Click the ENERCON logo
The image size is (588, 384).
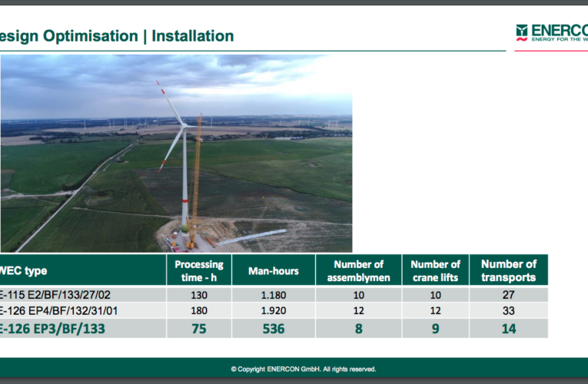click(552, 33)
